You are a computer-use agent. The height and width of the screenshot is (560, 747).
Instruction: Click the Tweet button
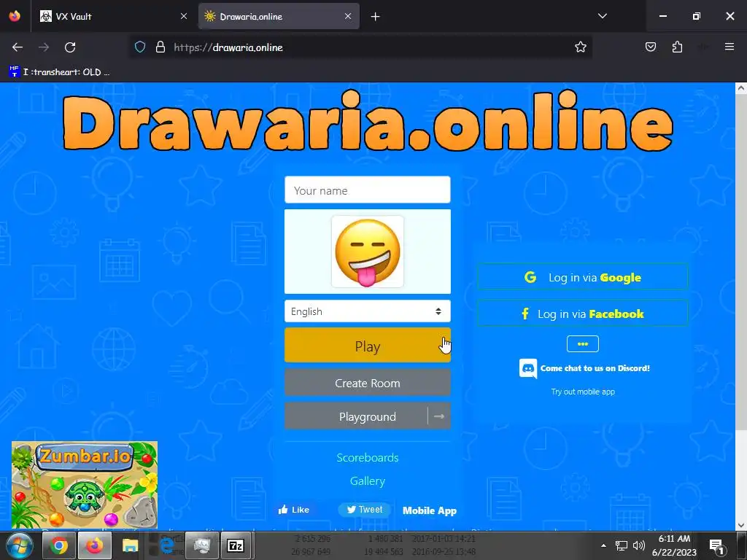click(x=365, y=510)
